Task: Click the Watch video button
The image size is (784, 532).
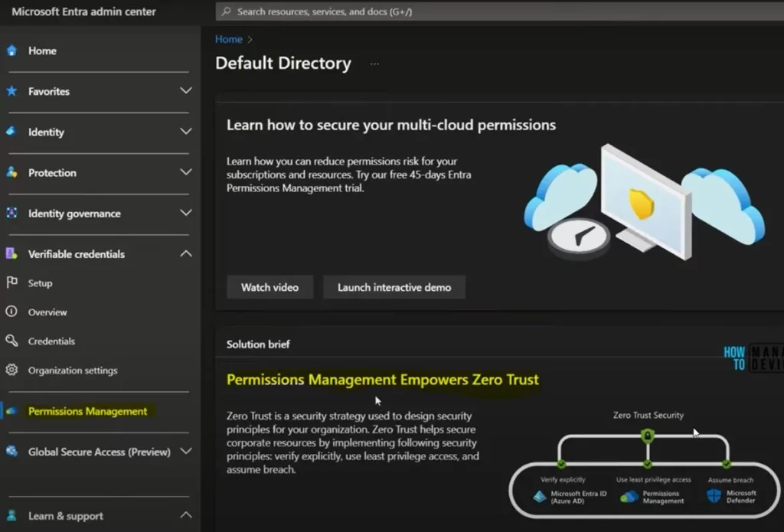Action: pos(270,287)
